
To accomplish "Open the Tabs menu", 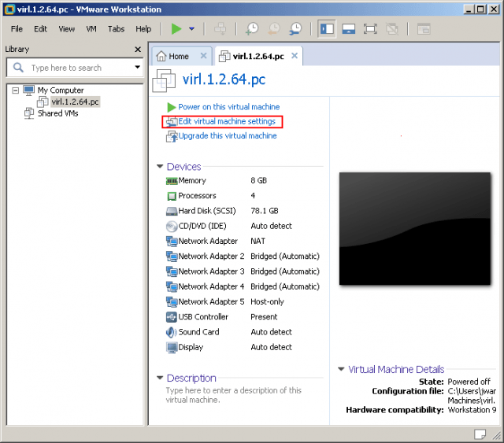I will tap(116, 29).
